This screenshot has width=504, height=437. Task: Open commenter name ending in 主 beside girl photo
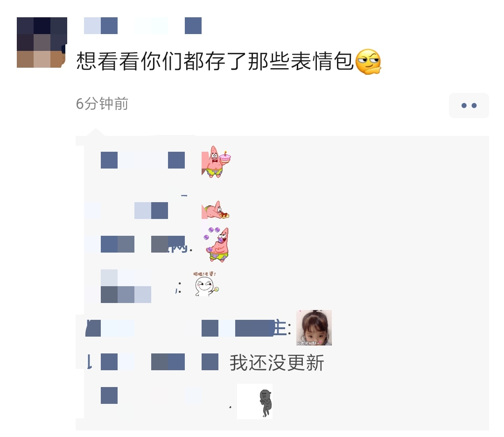[188, 328]
